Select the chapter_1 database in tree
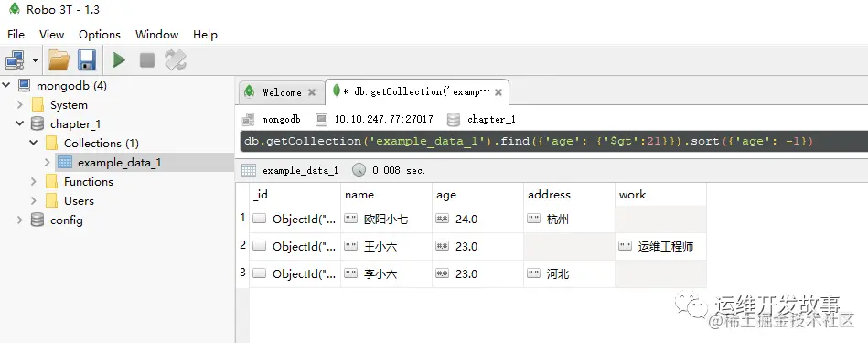The height and width of the screenshot is (343, 868). coord(75,123)
